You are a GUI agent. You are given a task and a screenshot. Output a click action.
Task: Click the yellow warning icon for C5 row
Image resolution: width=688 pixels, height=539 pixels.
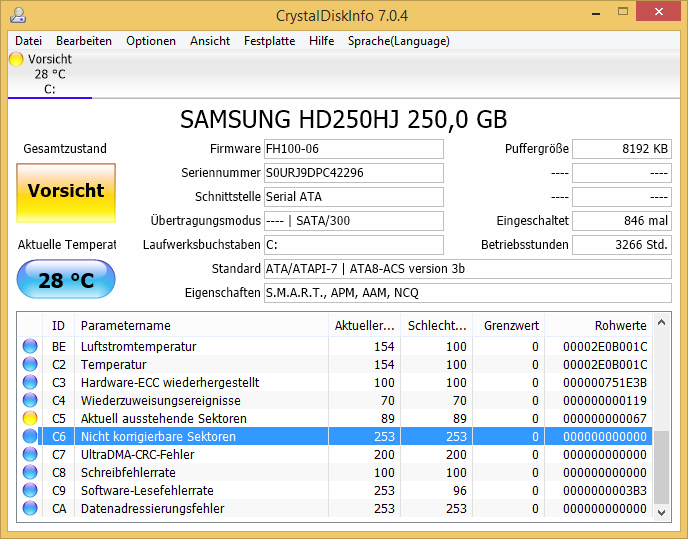[30, 418]
